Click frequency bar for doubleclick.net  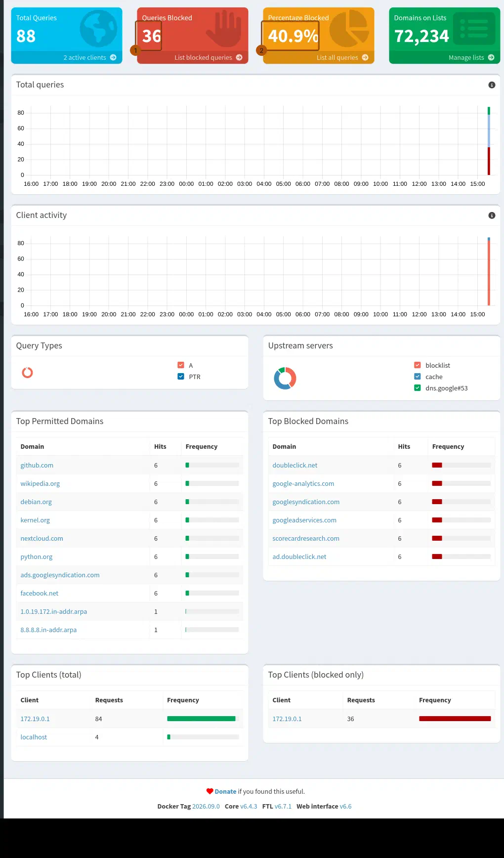[462, 465]
